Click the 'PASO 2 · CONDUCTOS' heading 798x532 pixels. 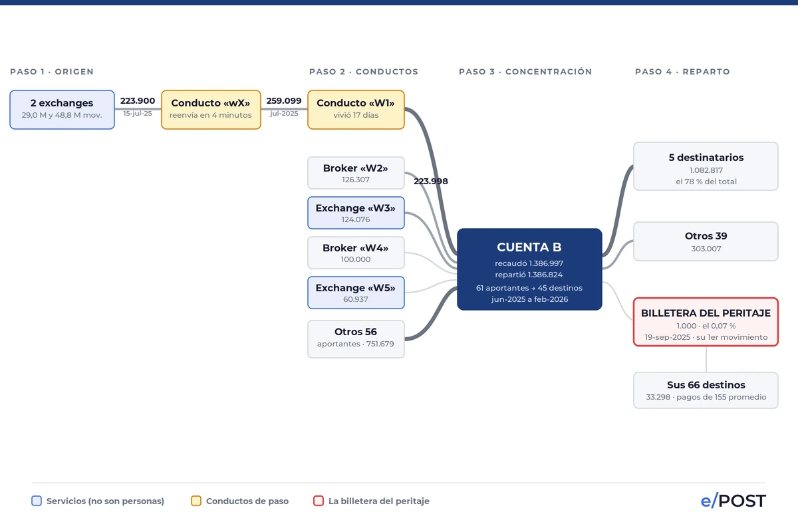coord(364,72)
